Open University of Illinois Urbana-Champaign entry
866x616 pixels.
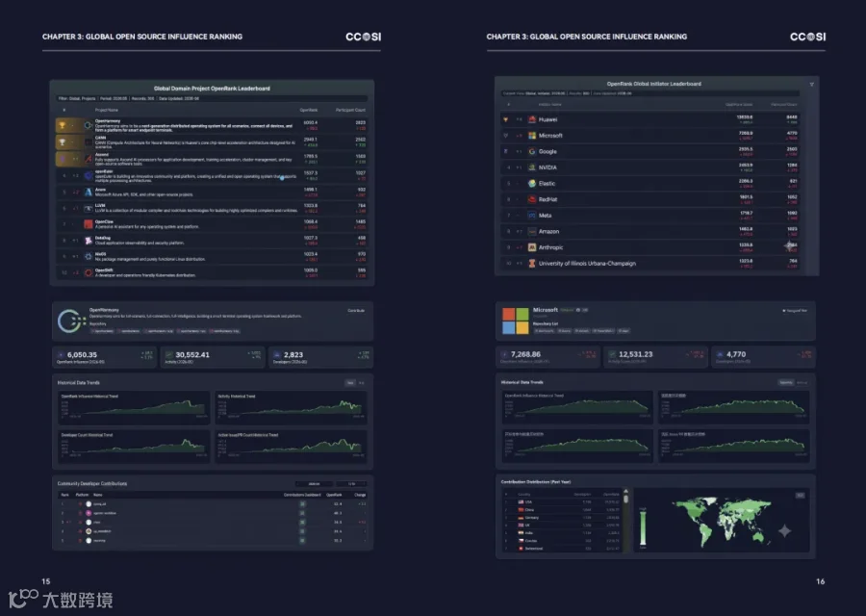[587, 264]
